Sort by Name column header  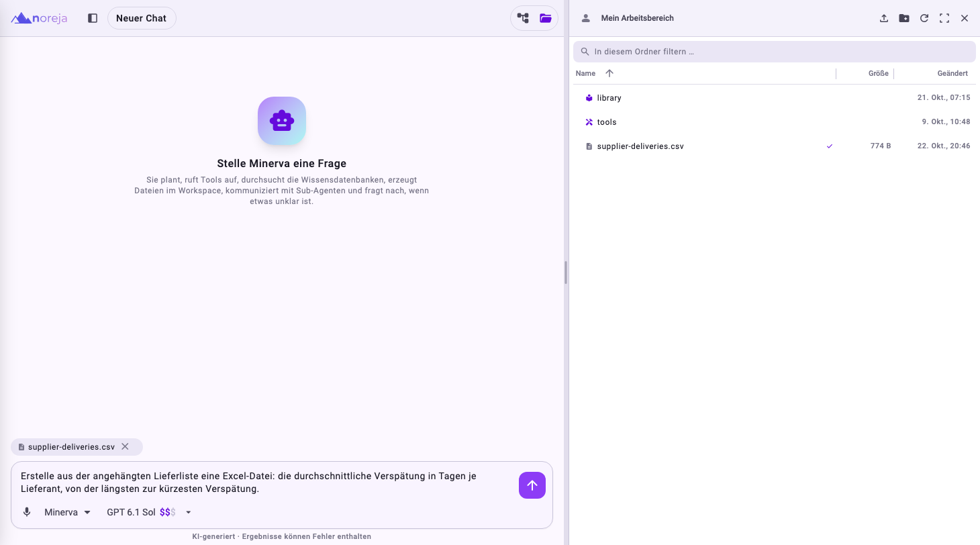(585, 73)
